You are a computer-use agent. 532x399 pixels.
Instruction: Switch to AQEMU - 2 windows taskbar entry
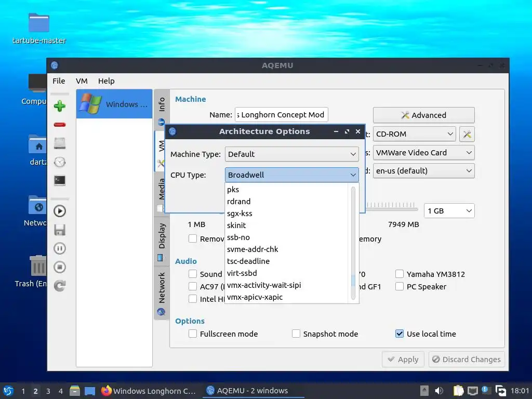tap(253, 391)
